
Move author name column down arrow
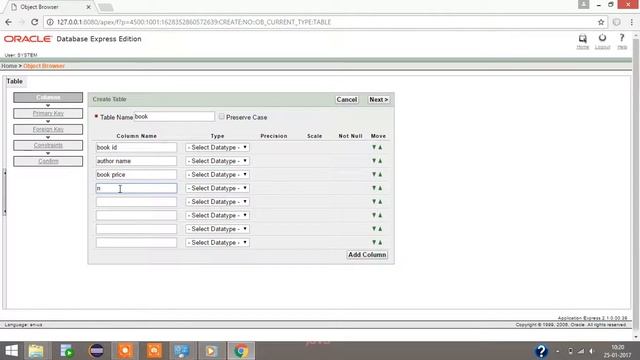point(373,161)
